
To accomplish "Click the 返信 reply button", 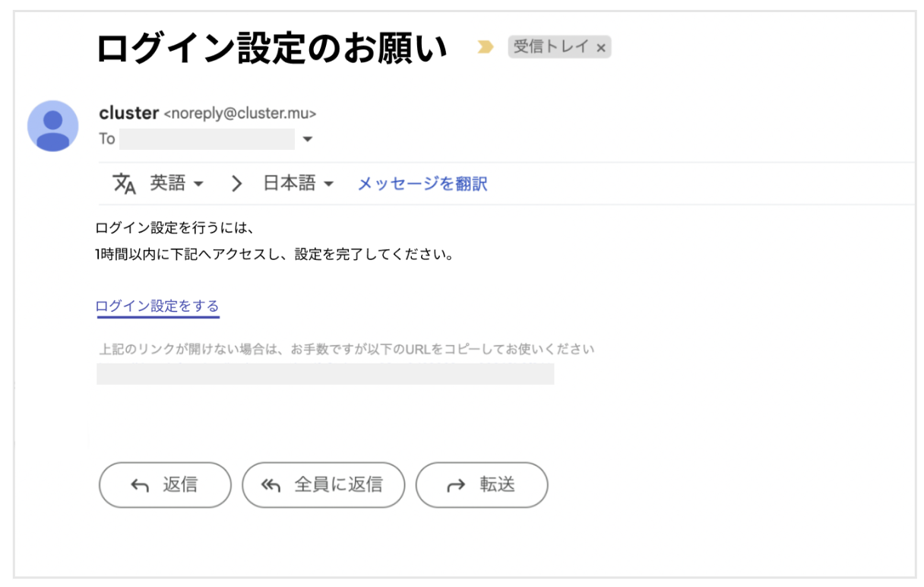I will coord(165,485).
